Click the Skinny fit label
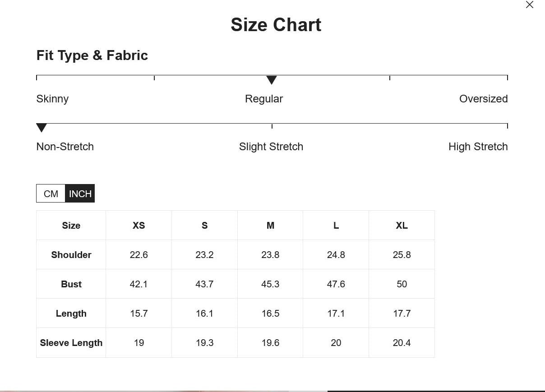 coord(52,99)
